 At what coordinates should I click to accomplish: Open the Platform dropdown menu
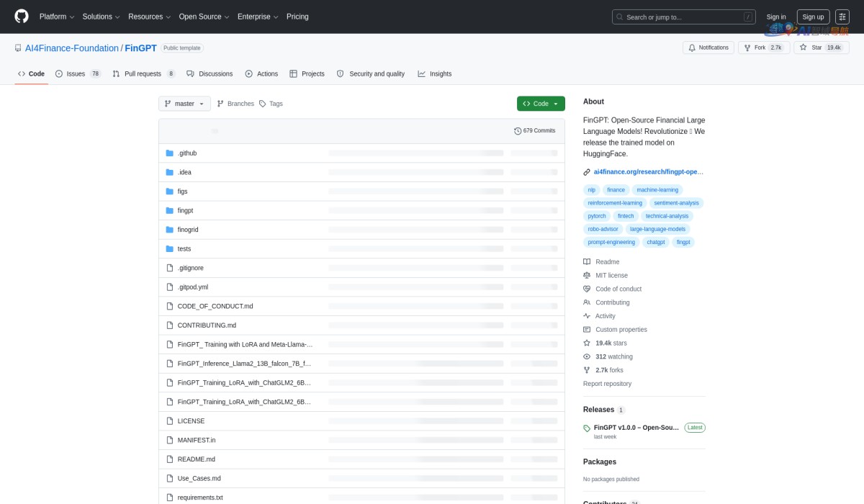click(x=56, y=17)
